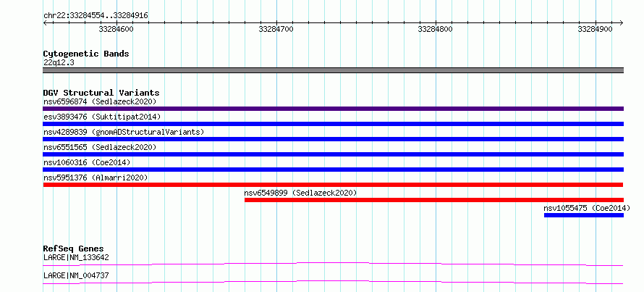Open variant nsv1055475 (Coe2014) label

(587, 208)
